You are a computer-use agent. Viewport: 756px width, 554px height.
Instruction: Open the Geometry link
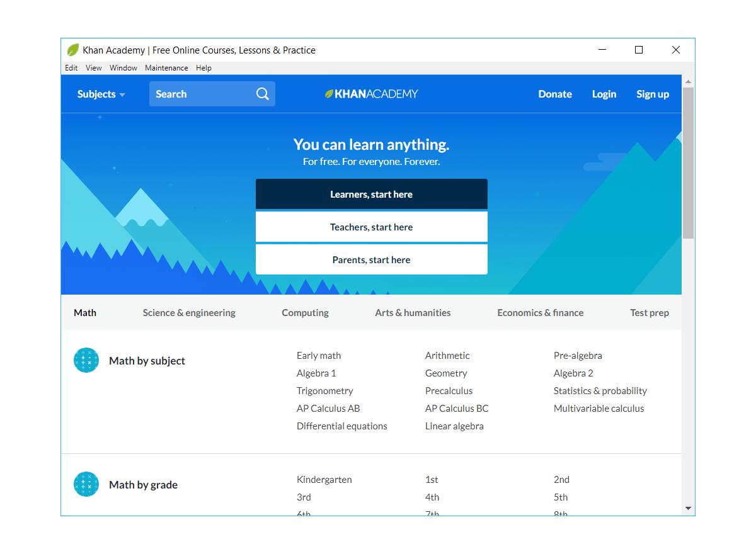pos(446,373)
